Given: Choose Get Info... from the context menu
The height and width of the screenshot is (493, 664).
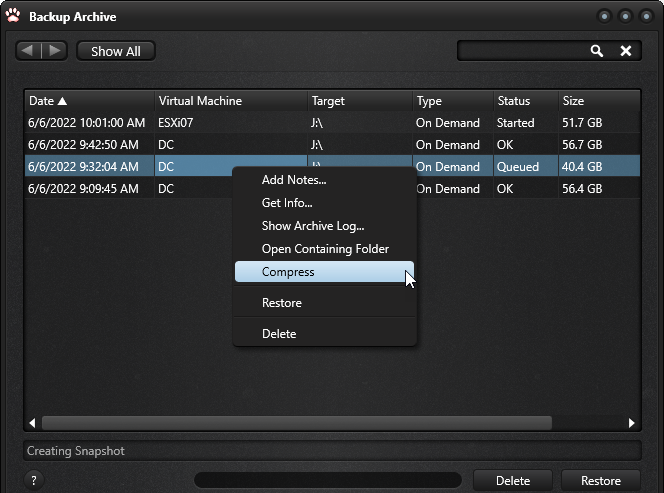Looking at the screenshot, I should click(x=324, y=202).
